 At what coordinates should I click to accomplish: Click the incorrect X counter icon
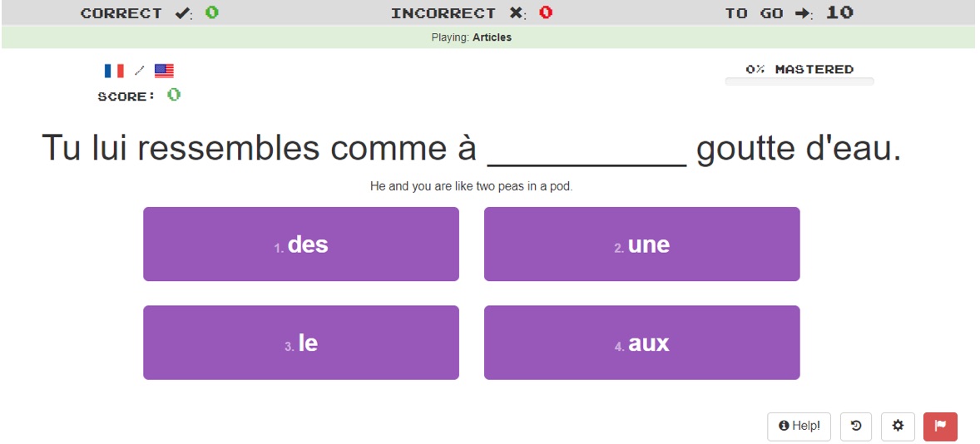pyautogui.click(x=516, y=13)
